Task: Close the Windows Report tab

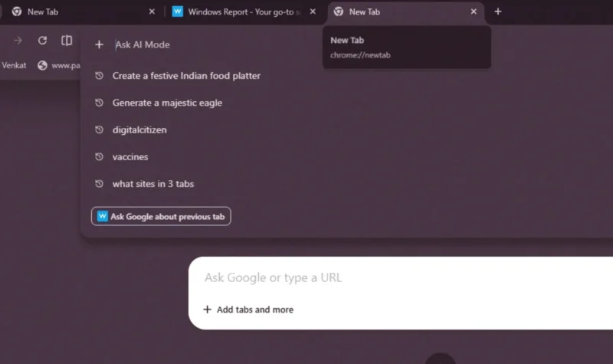Action: coord(313,11)
